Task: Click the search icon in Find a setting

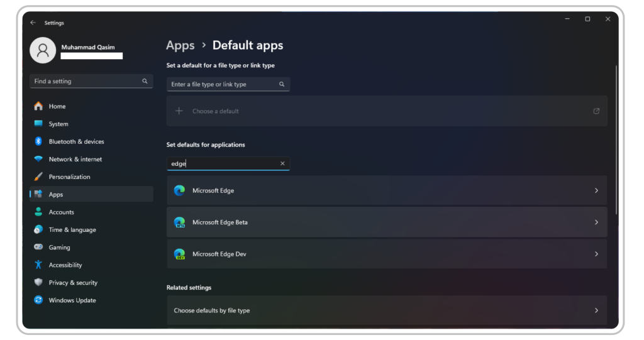Action: point(145,81)
